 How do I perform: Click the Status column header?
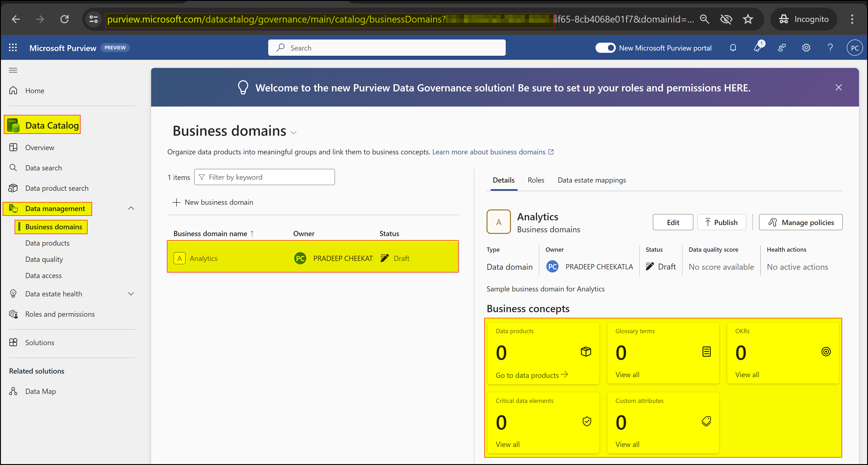coord(389,233)
